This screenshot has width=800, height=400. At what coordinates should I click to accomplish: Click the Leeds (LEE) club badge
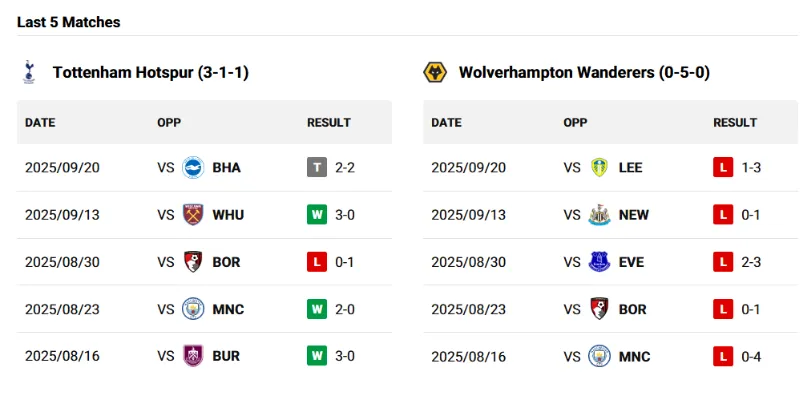coord(600,167)
